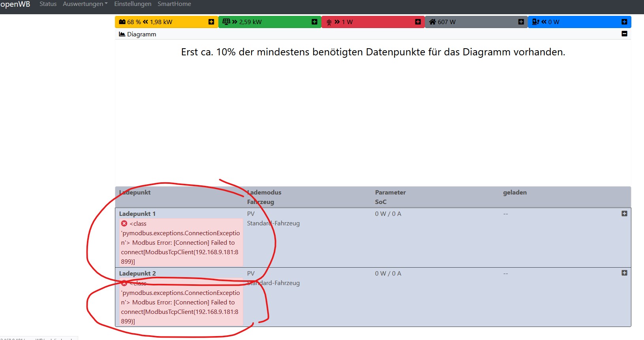Viewport: 644px width, 340px height.
Task: Click the Lademodus column header
Action: [264, 193]
